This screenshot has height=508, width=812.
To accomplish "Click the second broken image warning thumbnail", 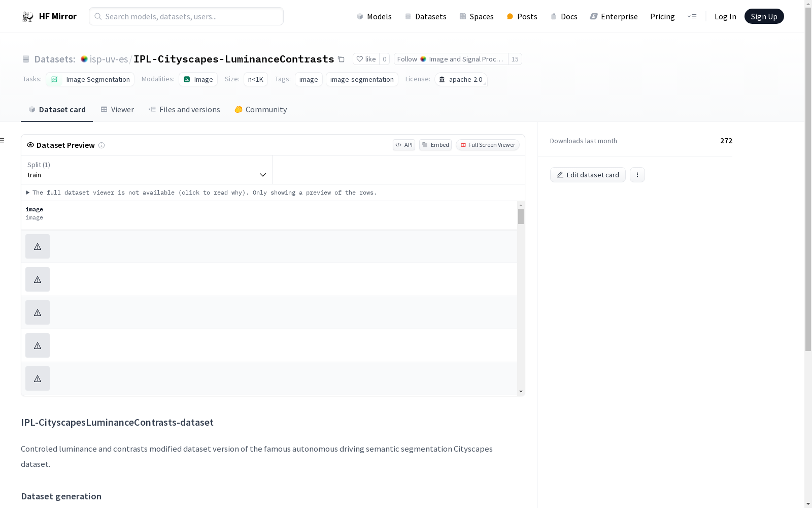I will [x=38, y=279].
